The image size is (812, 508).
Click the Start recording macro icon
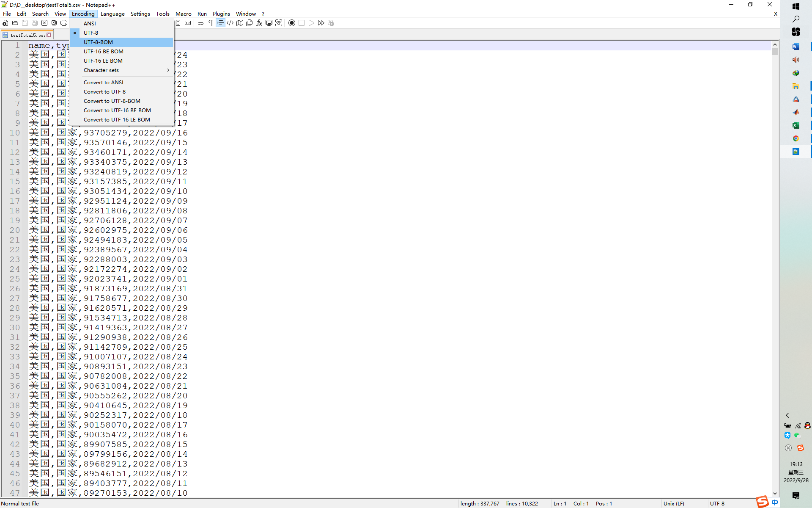pos(292,23)
